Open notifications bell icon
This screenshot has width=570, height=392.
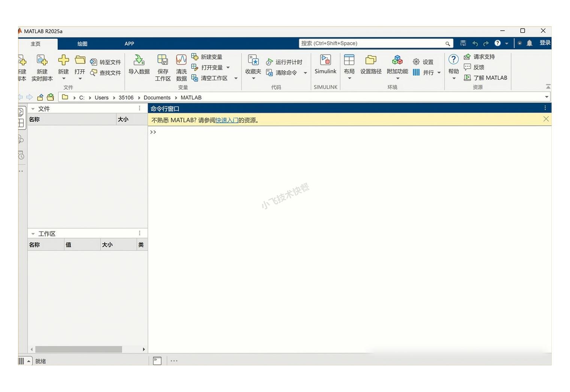pos(530,43)
